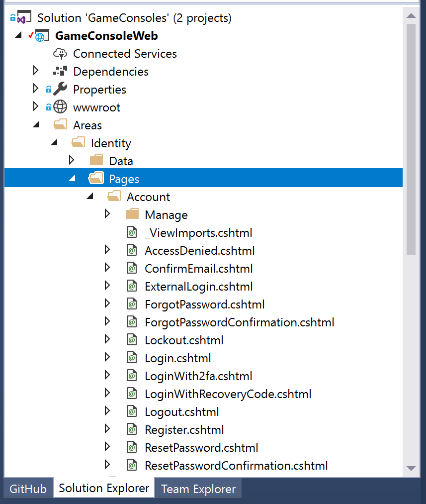Expand the LoginWithRecoveryCode.cshtml node
Screen dimensions: 426x504
107,394
